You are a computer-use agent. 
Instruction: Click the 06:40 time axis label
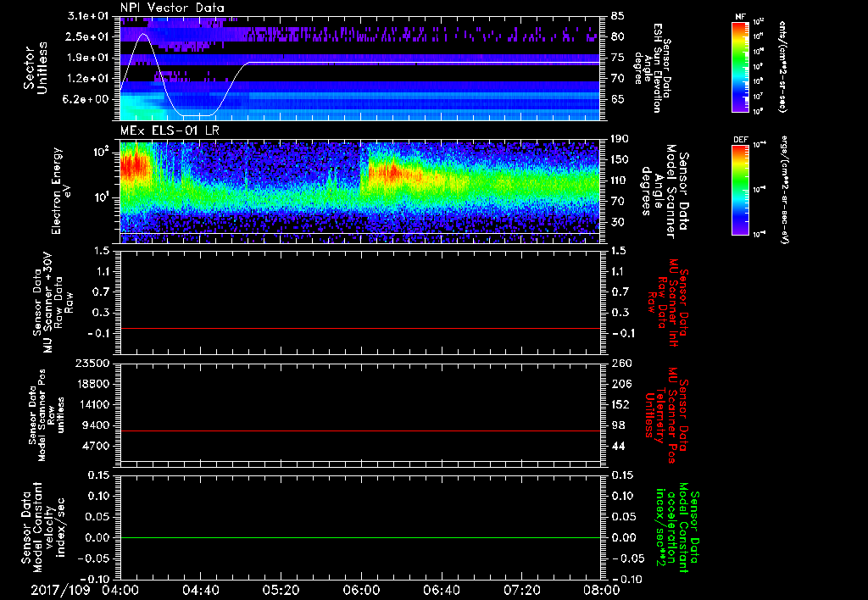(x=441, y=590)
